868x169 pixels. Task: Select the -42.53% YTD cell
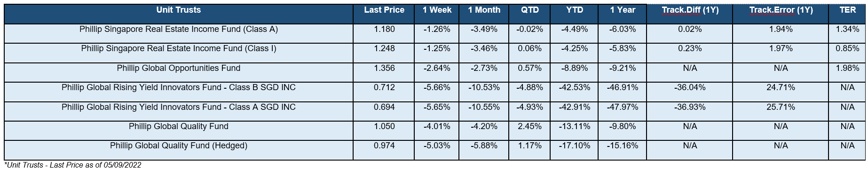click(x=575, y=87)
